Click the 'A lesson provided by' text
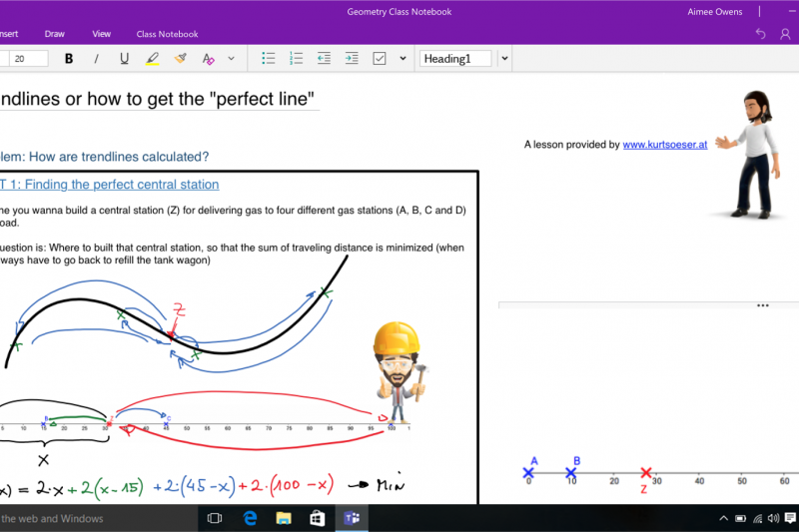This screenshot has width=799, height=532. pyautogui.click(x=571, y=145)
